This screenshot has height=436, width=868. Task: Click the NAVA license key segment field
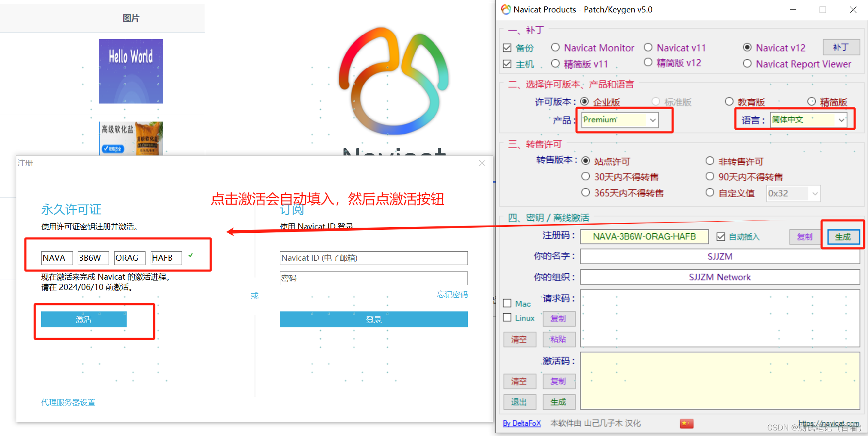tap(57, 258)
